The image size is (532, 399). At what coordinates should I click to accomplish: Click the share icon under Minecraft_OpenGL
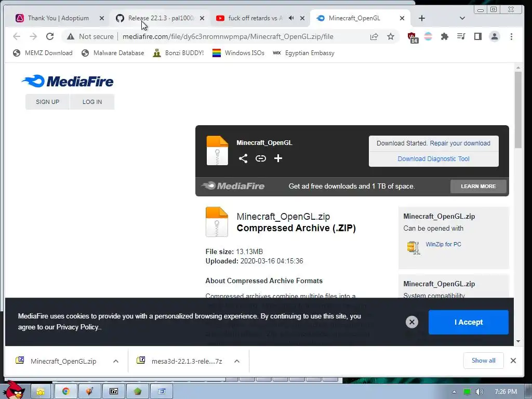click(243, 158)
